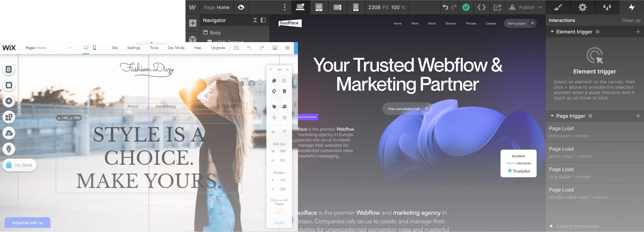644x232 pixels.
Task: Click the Wix upload media cloud icon
Action: tap(9, 133)
